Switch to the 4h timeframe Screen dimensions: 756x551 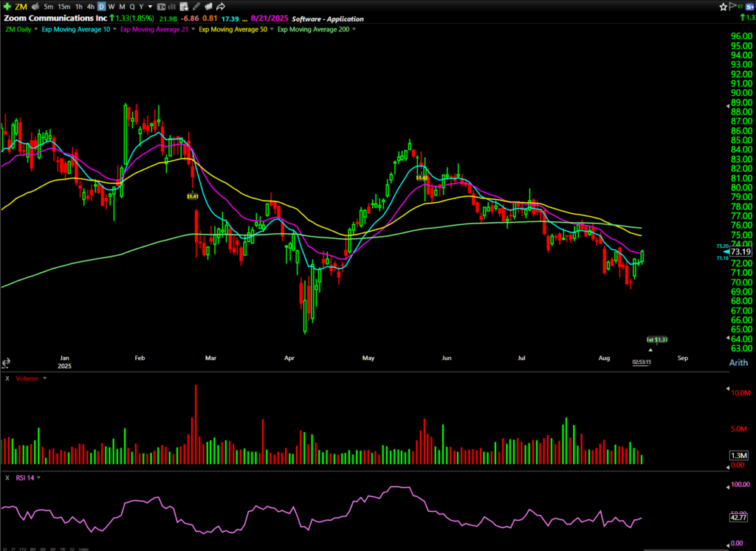[x=91, y=7]
